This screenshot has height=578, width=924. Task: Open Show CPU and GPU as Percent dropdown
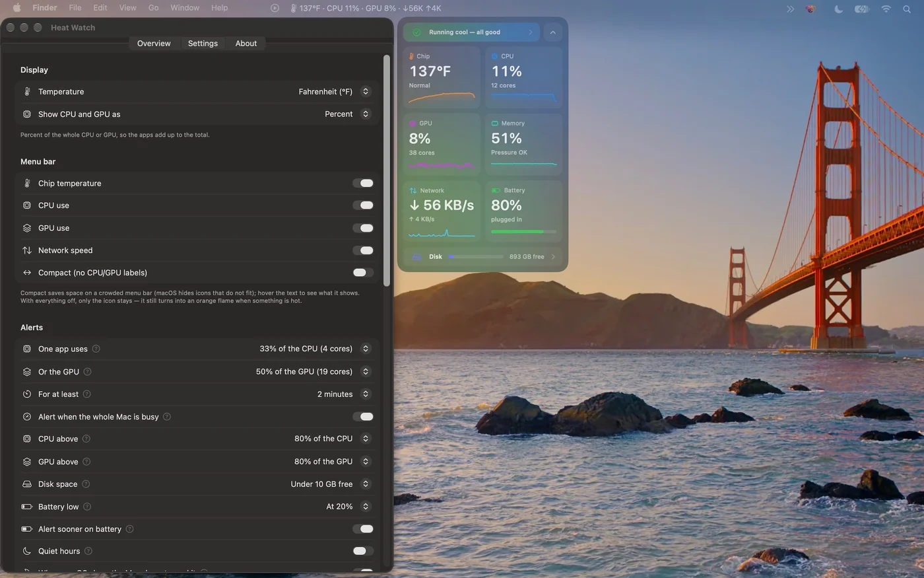[x=347, y=114]
